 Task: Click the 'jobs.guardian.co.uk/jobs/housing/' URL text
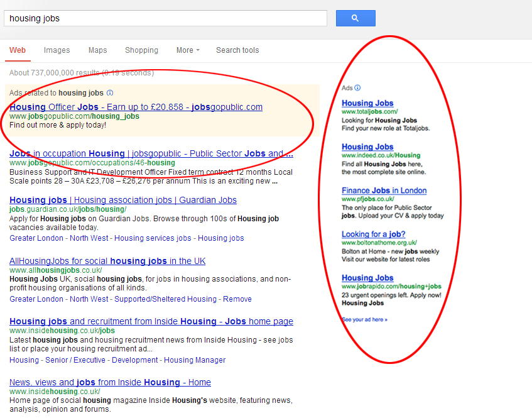[x=68, y=209]
